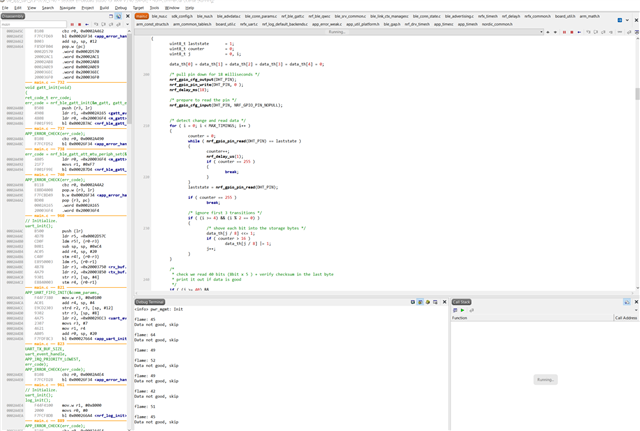This screenshot has height=431, width=640.
Task: Click the window icon in the Disassembly panel header
Action: coord(111,16)
